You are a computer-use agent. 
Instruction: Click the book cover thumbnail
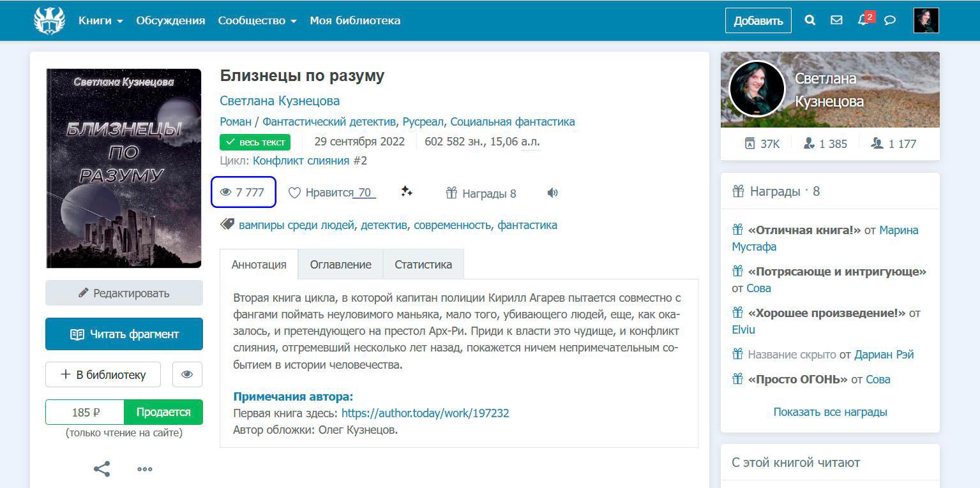click(x=124, y=168)
